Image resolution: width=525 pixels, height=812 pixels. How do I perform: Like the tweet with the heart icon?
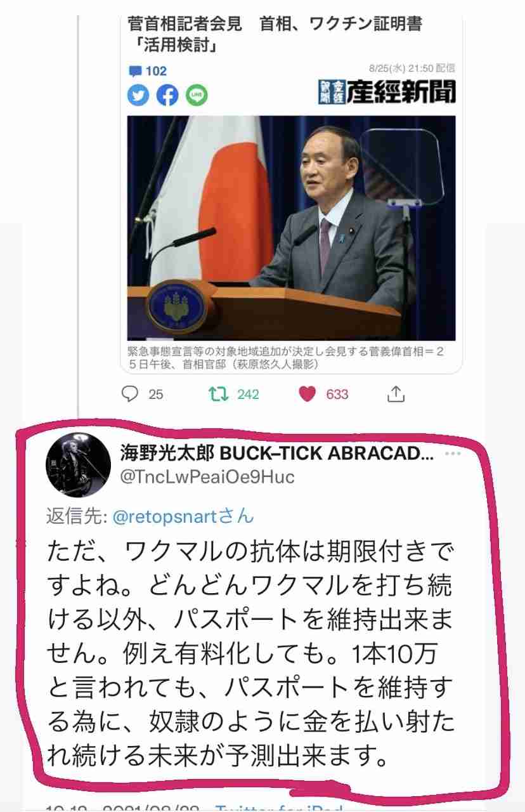coord(308,394)
